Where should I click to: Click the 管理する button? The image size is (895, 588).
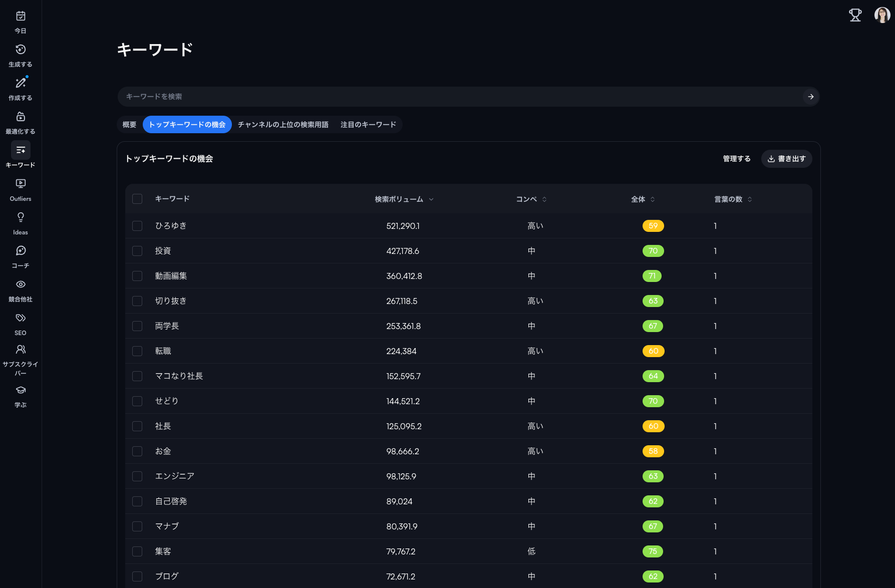737,159
